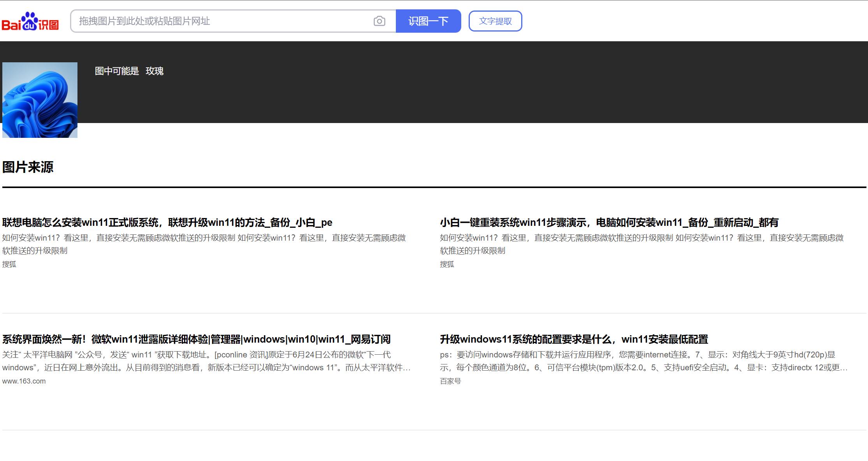The height and width of the screenshot is (461, 868).
Task: Click the image URL input field
Action: coord(218,21)
